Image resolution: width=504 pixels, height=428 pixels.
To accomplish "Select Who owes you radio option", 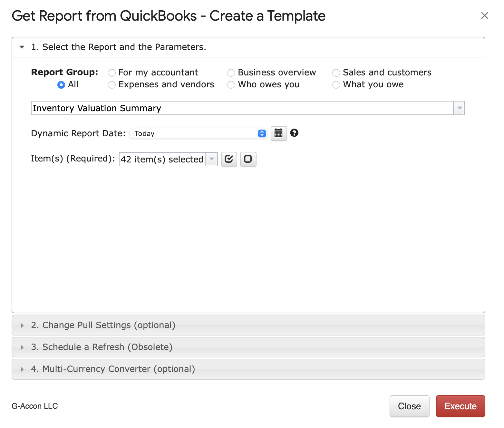I will point(231,85).
